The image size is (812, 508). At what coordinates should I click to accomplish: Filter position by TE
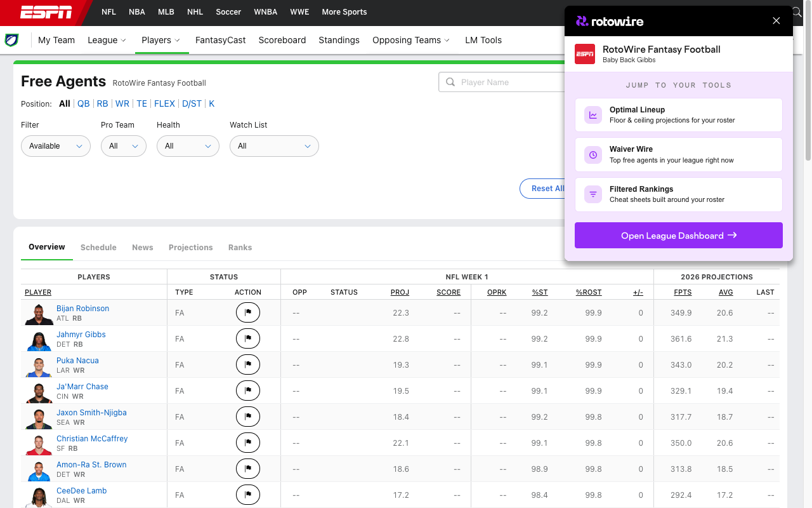142,104
